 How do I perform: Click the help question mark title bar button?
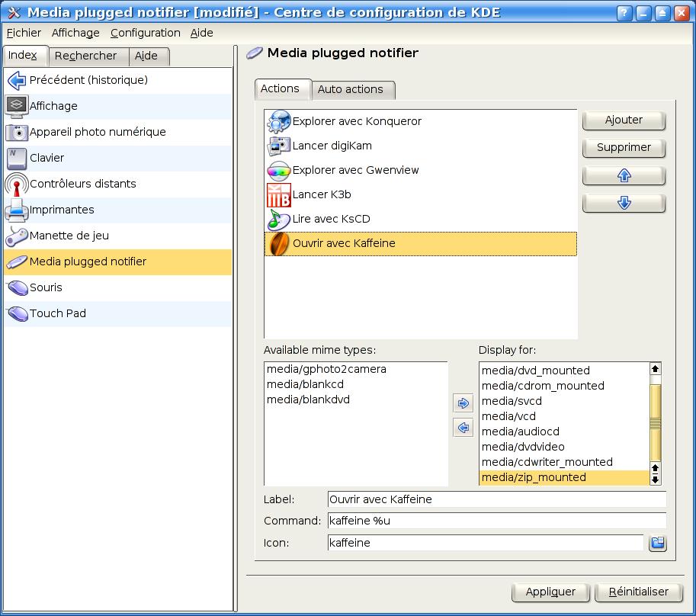click(x=624, y=13)
